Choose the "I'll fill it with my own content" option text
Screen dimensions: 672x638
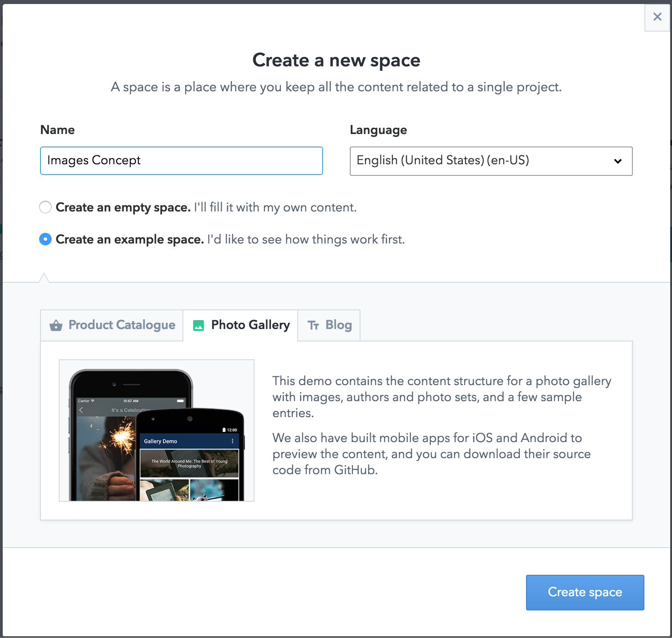click(275, 207)
